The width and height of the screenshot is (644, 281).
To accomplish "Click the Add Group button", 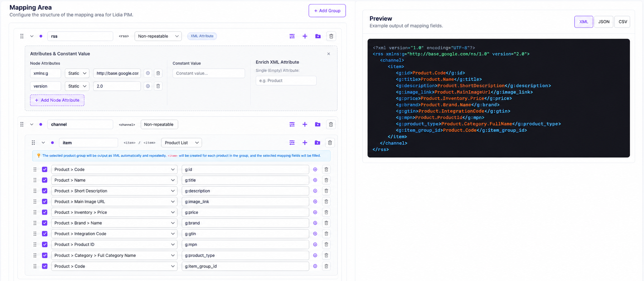I will 327,11.
